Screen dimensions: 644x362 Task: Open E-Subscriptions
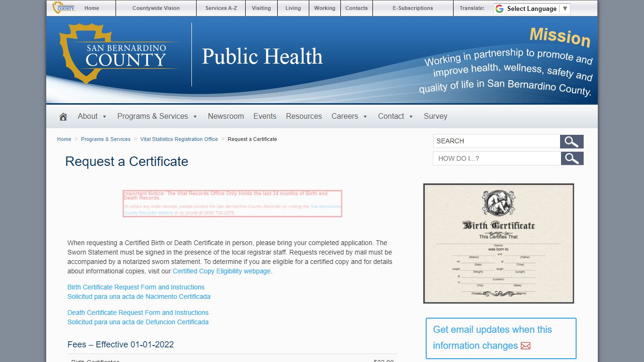click(413, 8)
